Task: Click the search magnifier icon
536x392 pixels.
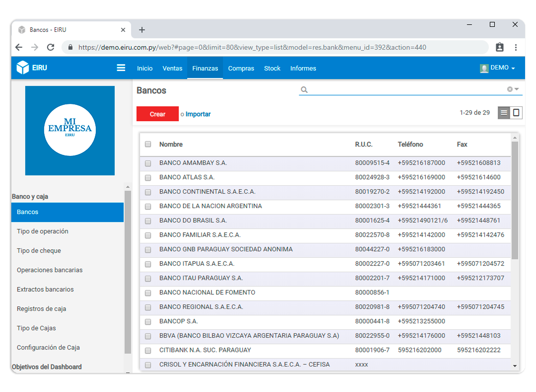Action: click(x=304, y=90)
